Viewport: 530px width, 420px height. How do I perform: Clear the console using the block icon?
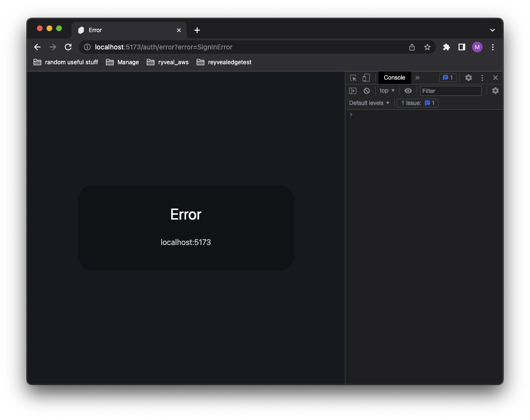pos(366,90)
